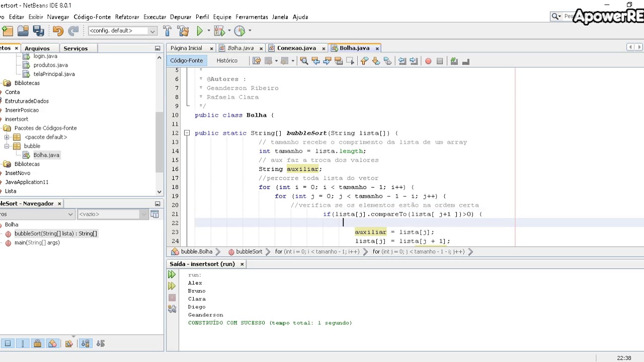Expand the pacote default package node
This screenshot has width=644, height=362.
(x=7, y=137)
